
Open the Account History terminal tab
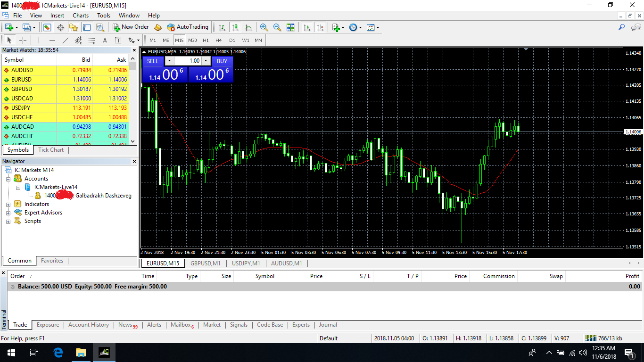click(x=89, y=325)
